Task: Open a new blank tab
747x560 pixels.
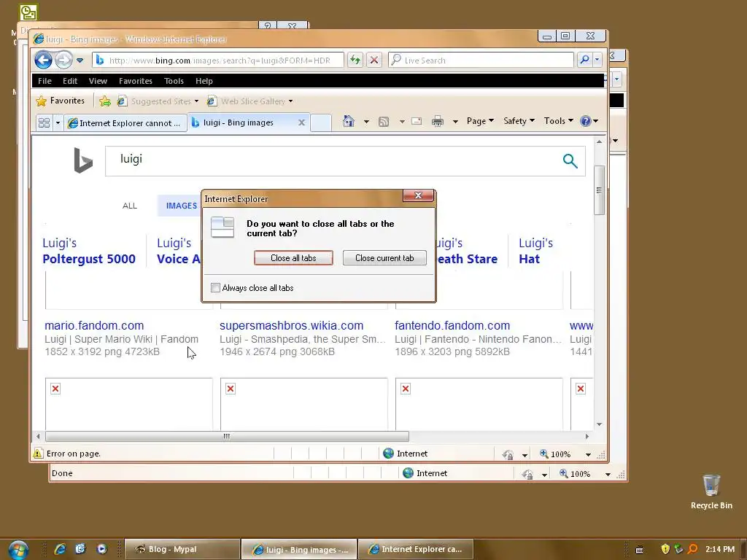Action: tap(321, 122)
